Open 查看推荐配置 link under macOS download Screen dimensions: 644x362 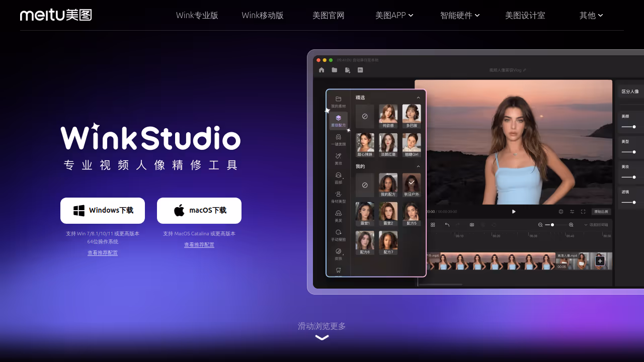click(x=199, y=245)
